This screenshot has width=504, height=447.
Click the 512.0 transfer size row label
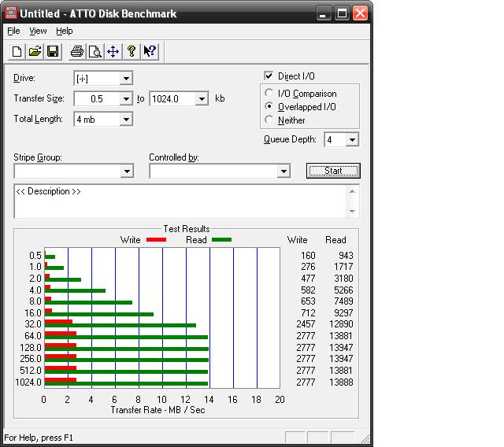click(31, 370)
